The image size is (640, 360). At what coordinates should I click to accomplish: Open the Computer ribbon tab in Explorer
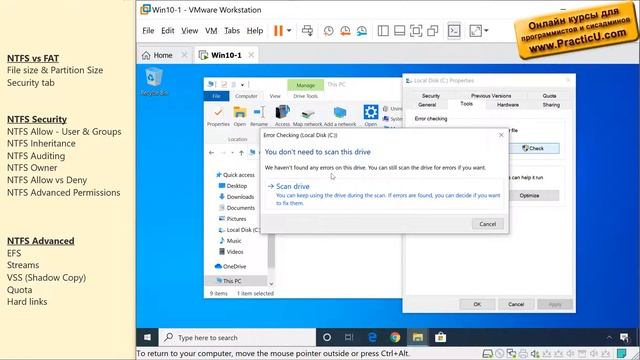point(247,96)
